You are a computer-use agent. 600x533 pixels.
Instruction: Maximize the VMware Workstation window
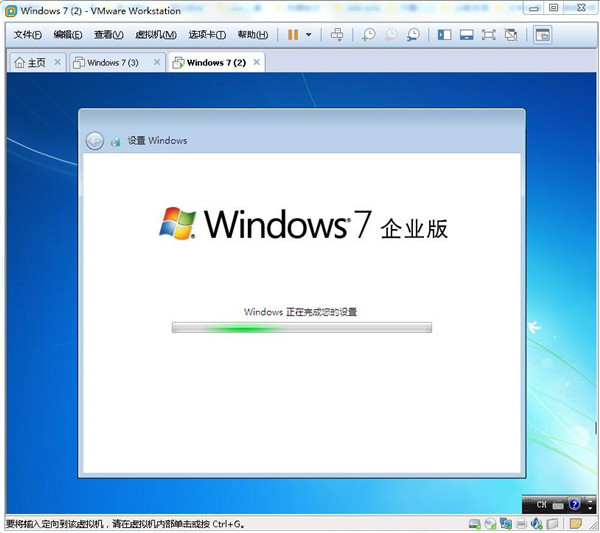pyautogui.click(x=554, y=8)
